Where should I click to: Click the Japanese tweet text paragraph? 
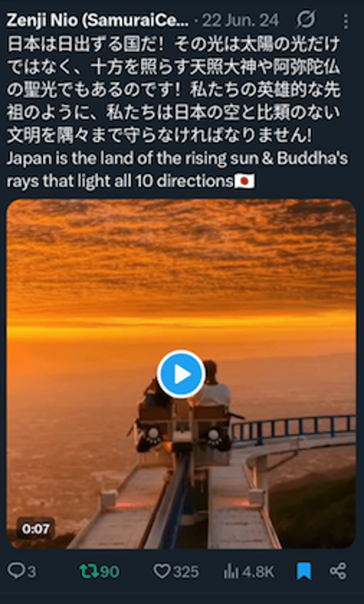coord(173,91)
